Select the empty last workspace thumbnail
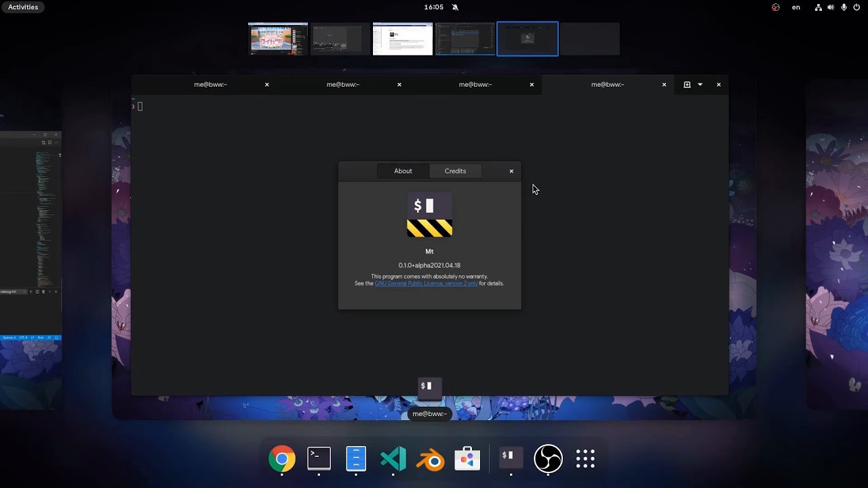 (x=590, y=39)
